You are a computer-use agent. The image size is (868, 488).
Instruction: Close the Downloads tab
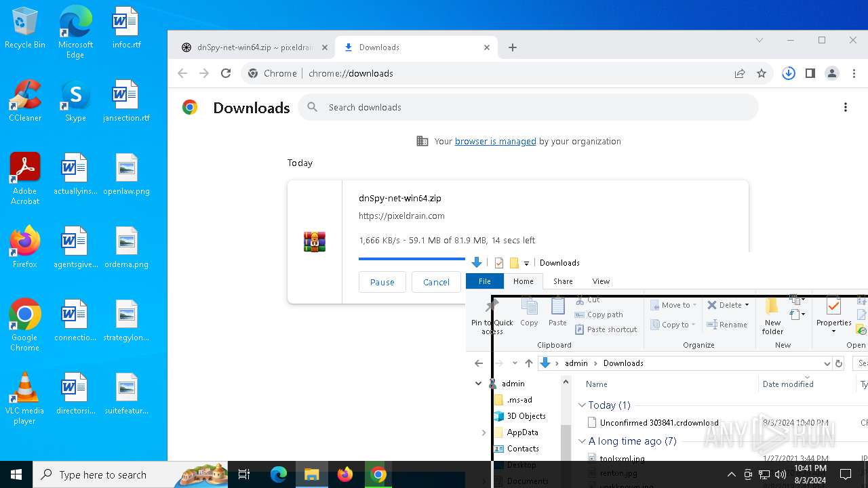click(487, 47)
